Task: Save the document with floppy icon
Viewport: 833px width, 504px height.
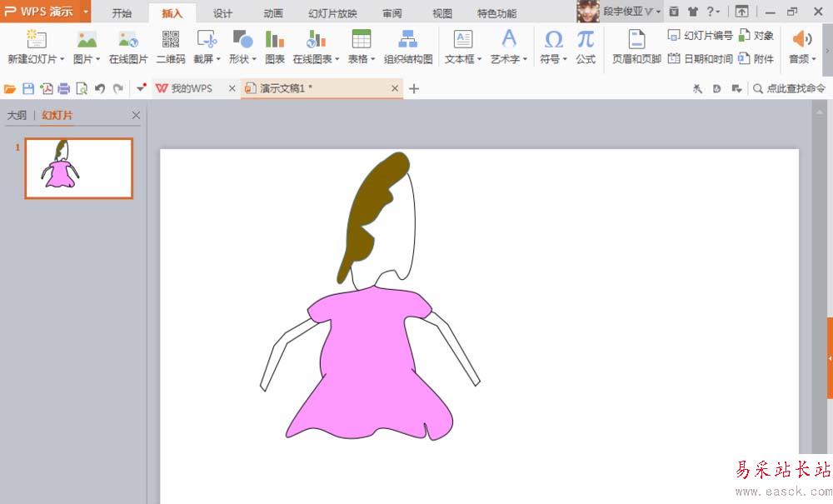Action: point(28,88)
